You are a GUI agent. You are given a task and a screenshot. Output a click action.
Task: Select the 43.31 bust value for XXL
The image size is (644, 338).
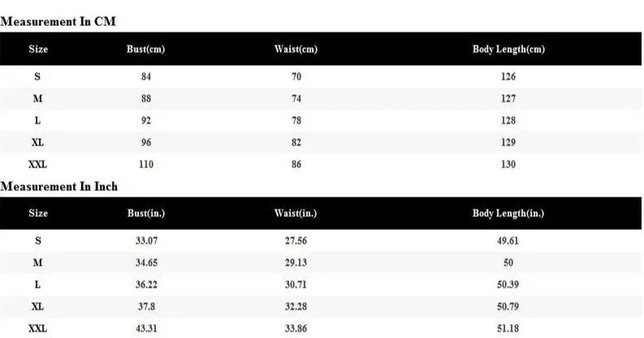click(x=146, y=329)
